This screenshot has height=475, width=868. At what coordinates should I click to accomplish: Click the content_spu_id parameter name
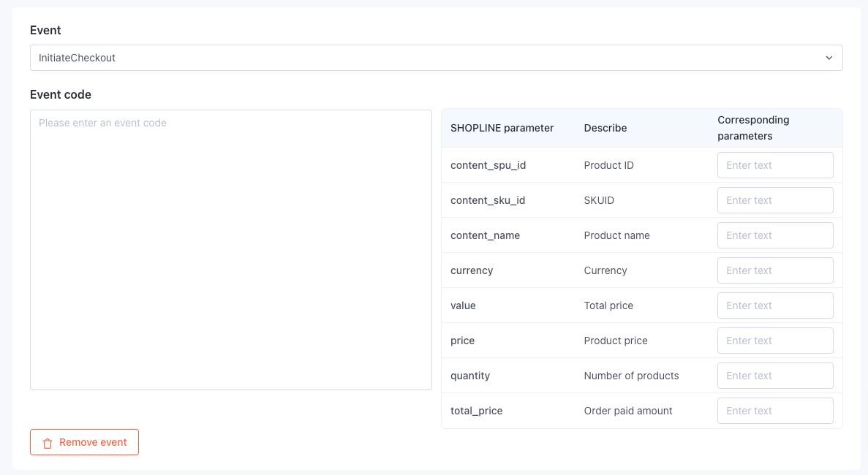click(488, 165)
